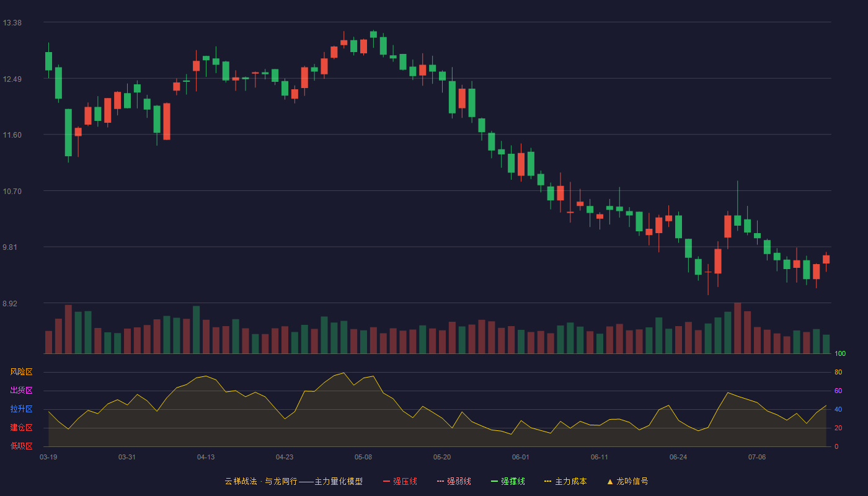868x496 pixels.
Task: Click the 60 indicator scale label
Action: (838, 391)
